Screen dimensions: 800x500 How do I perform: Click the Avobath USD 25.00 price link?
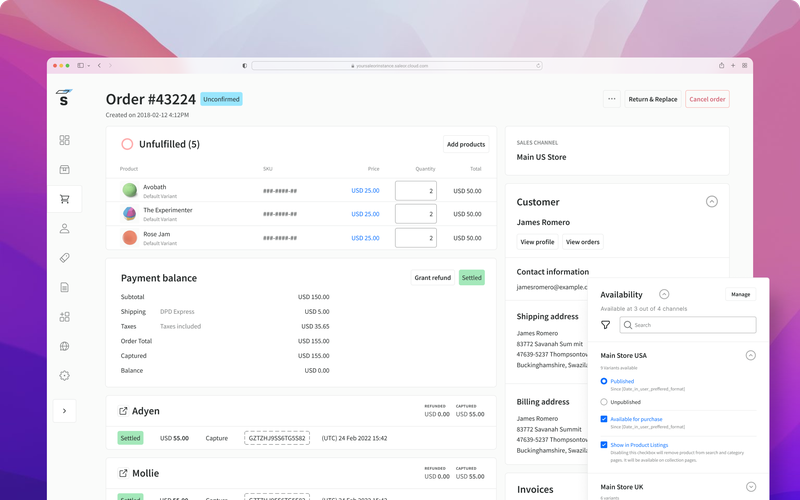click(x=365, y=190)
